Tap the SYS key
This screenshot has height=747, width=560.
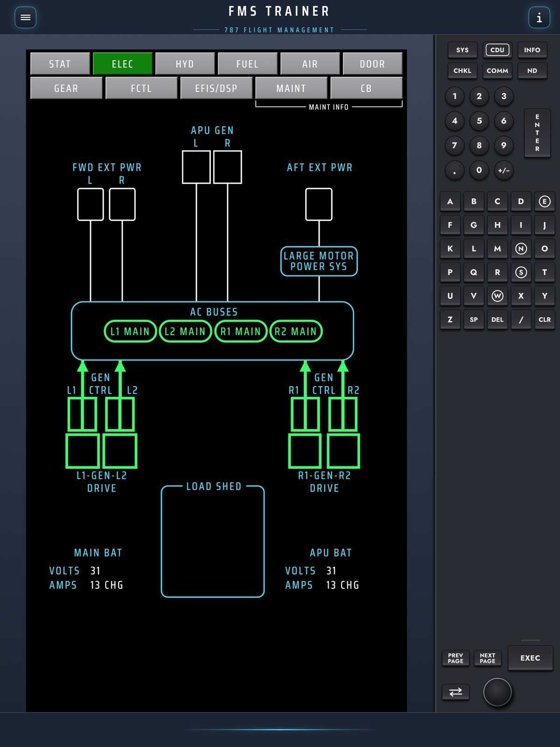point(462,50)
